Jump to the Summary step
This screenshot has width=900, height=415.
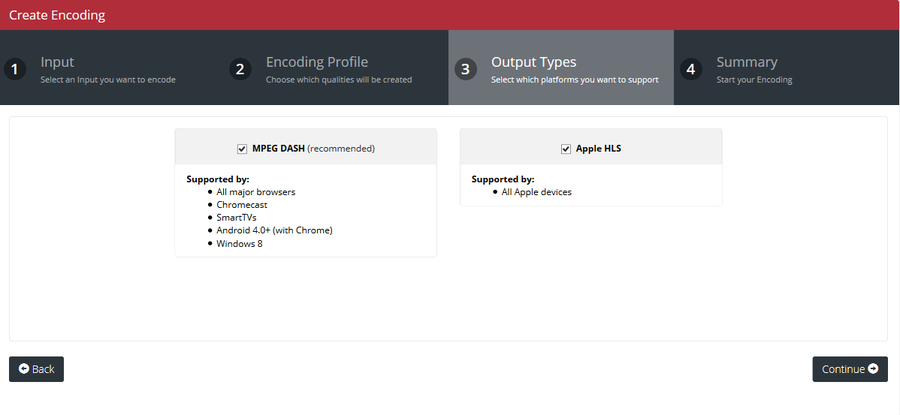pos(786,68)
